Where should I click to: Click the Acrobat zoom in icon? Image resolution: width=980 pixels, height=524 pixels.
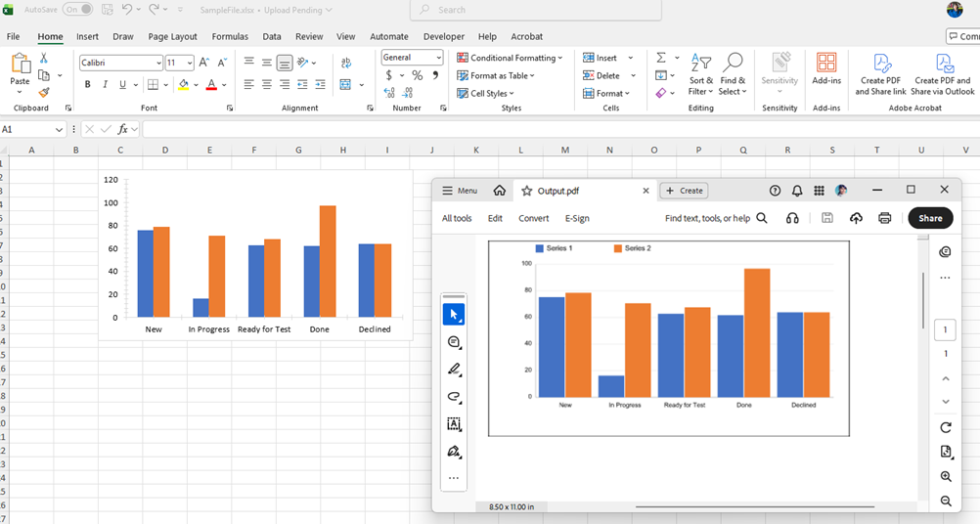(x=946, y=476)
